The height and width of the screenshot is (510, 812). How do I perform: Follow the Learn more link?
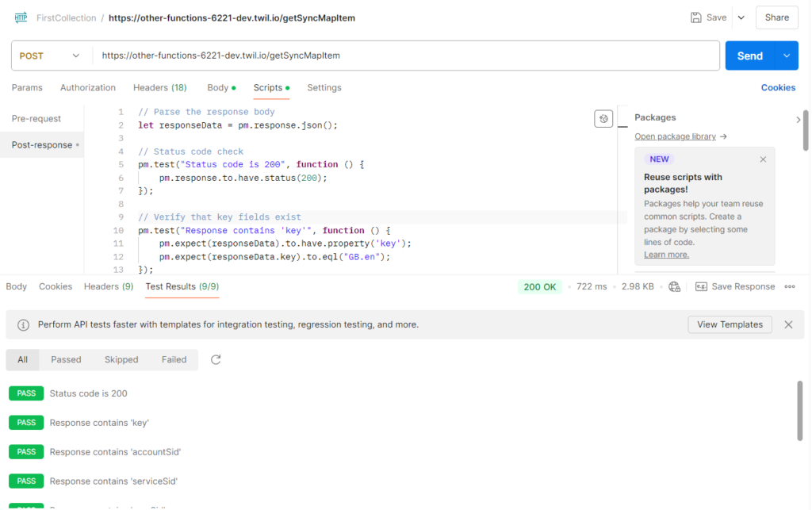pos(666,255)
